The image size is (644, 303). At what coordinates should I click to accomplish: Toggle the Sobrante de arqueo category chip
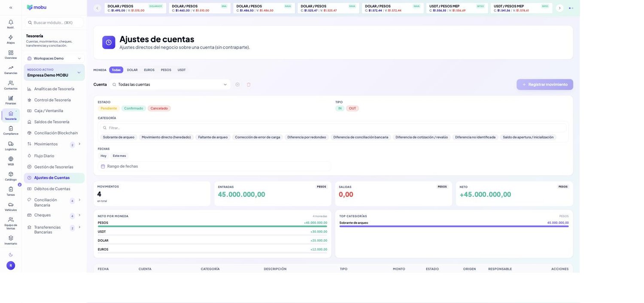click(x=118, y=137)
